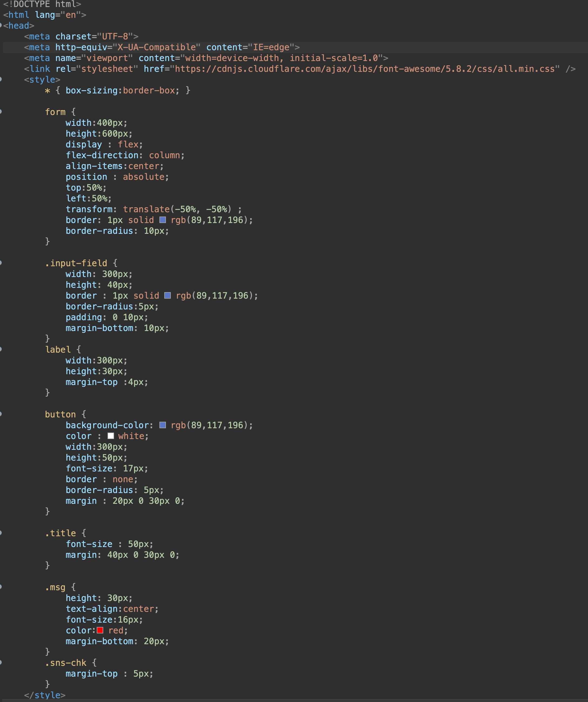Open button background-color swatch
Image resolution: width=588 pixels, height=702 pixels.
pyautogui.click(x=163, y=425)
